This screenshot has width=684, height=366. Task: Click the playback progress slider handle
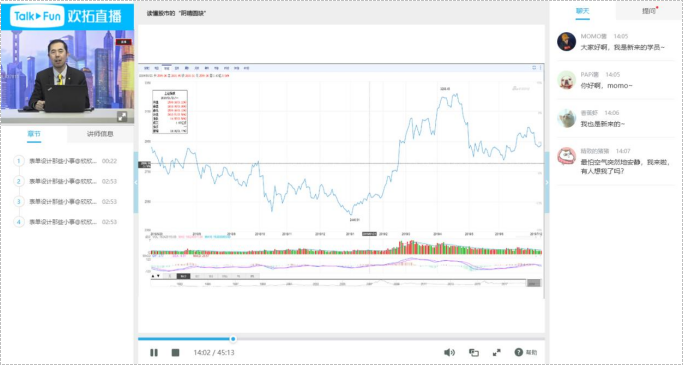click(233, 339)
